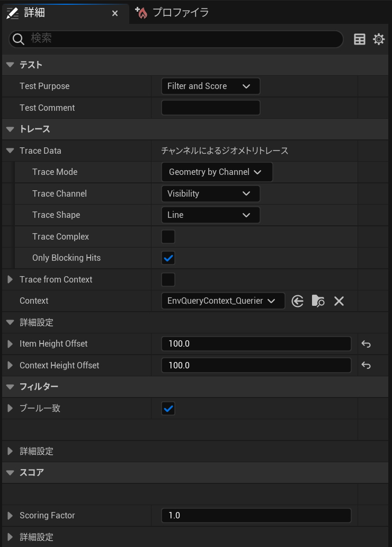Reset Item Height Offset to default

[x=366, y=344]
